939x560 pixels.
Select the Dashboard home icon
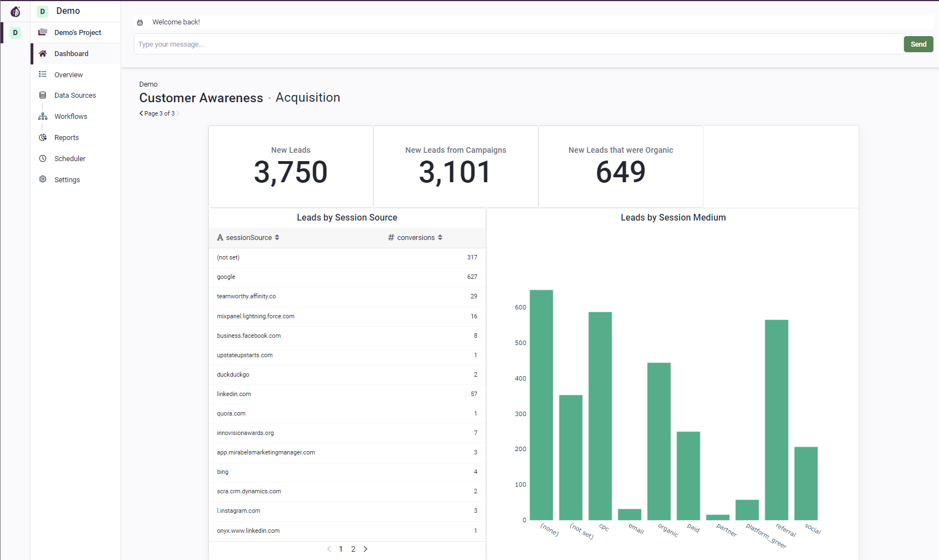pyautogui.click(x=43, y=53)
